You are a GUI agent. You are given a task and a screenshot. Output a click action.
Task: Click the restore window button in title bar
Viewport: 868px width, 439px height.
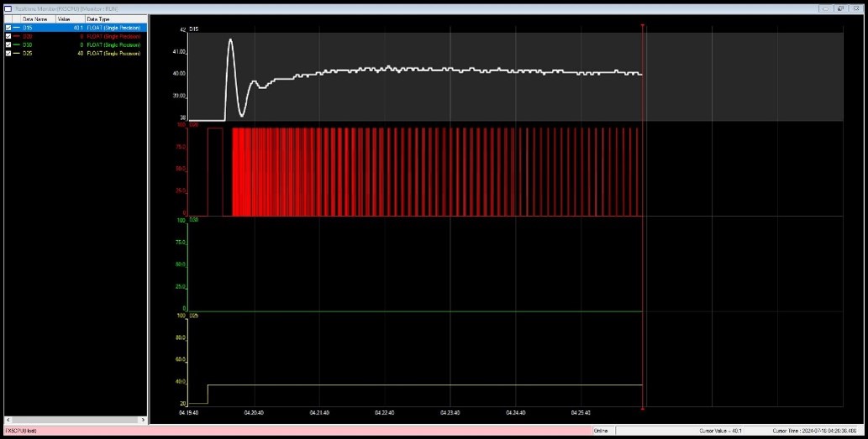tap(840, 9)
